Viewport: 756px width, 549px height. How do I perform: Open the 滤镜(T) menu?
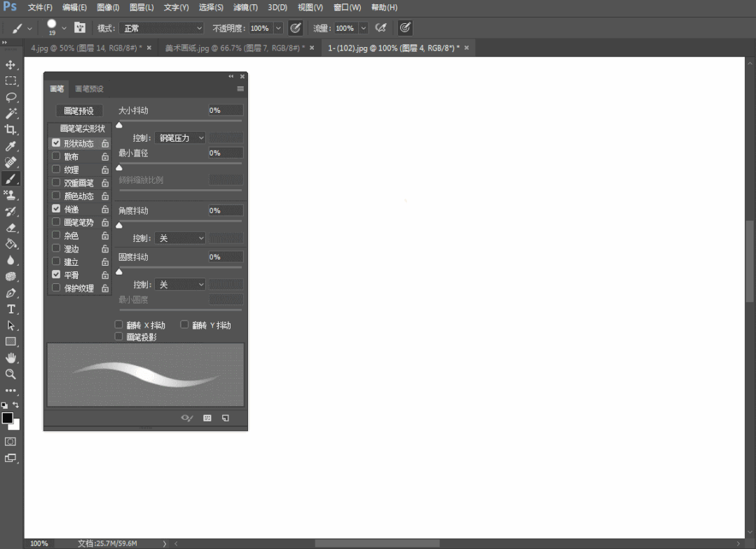[x=245, y=7]
